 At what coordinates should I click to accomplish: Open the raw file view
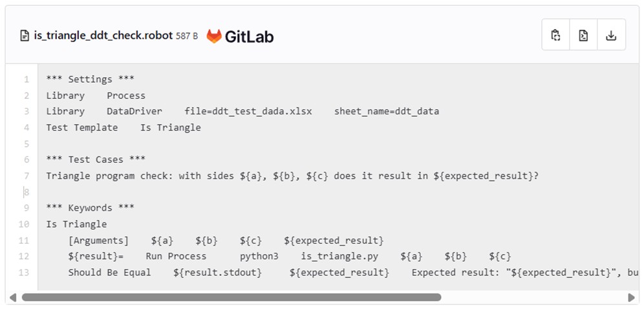[583, 36]
